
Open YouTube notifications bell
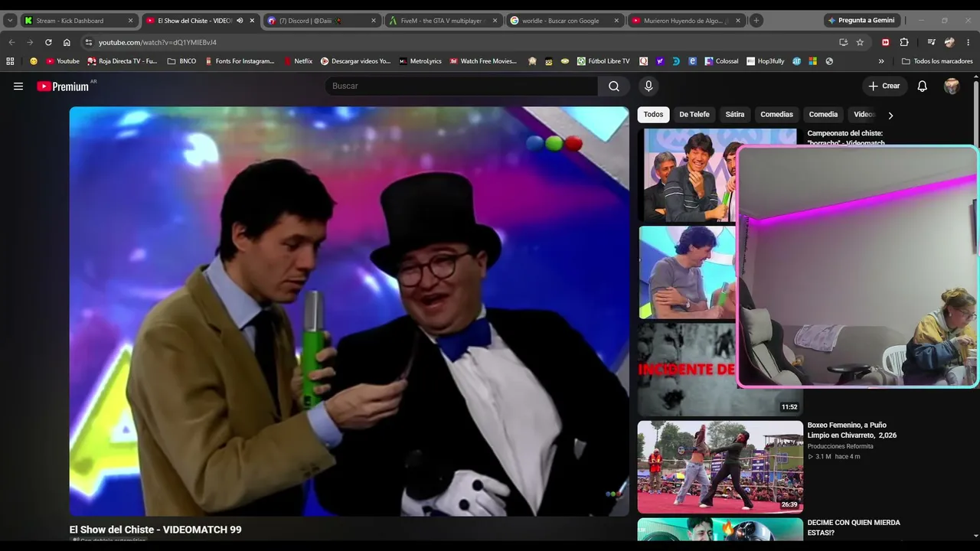click(x=923, y=86)
